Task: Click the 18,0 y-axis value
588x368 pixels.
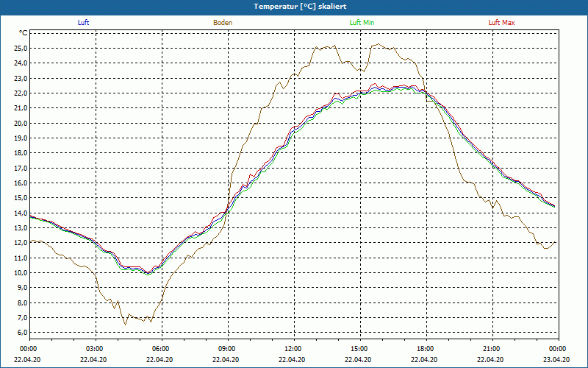Action: coord(21,153)
